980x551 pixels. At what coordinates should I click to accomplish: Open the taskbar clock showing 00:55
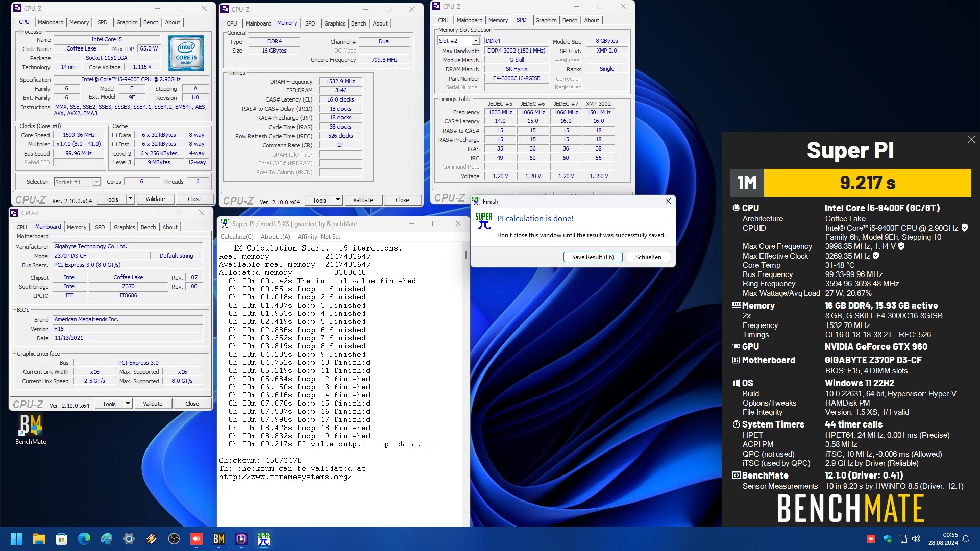point(943,539)
